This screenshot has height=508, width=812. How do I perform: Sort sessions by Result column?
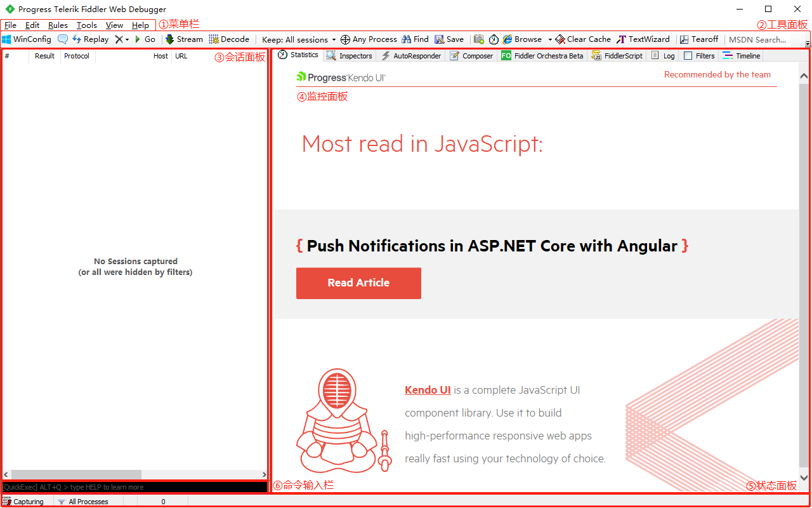point(44,56)
